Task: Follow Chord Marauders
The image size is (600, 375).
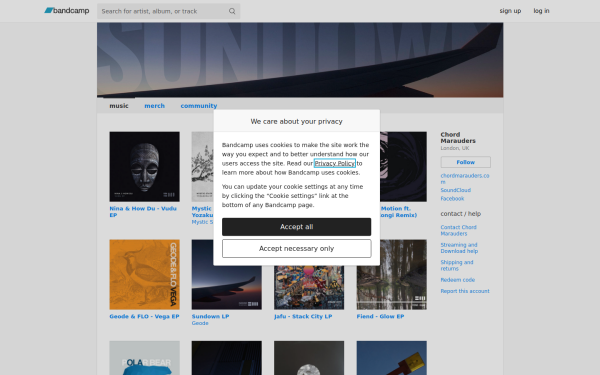Action: click(465, 162)
